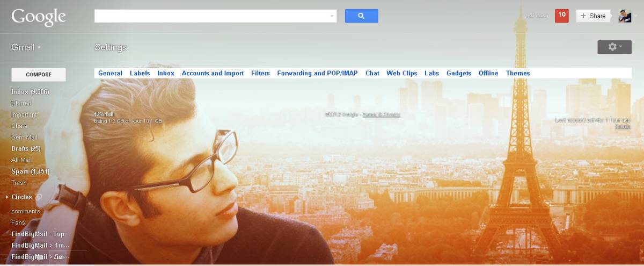Viewport: 644px width, 266px height.
Task: Open the Gadgets tab
Action: click(x=459, y=73)
